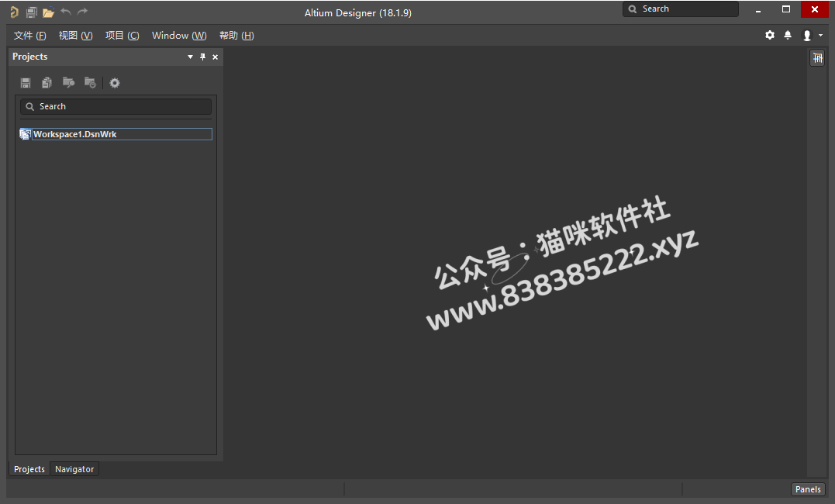Screen dimensions: 835x504
Task: Open notifications bell icon
Action: tap(788, 35)
